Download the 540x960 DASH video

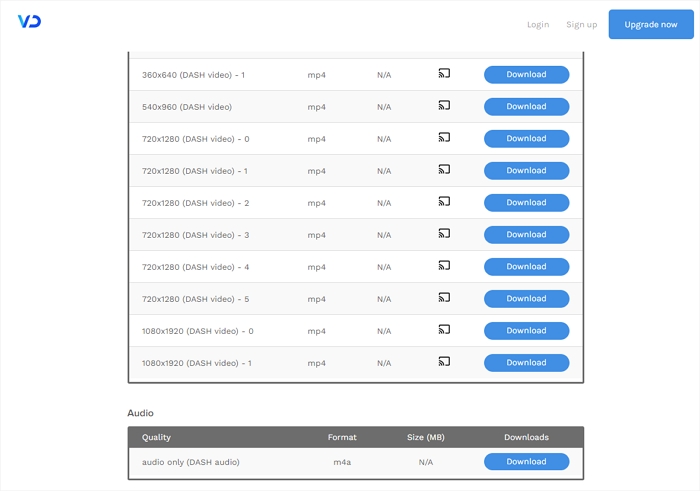526,107
